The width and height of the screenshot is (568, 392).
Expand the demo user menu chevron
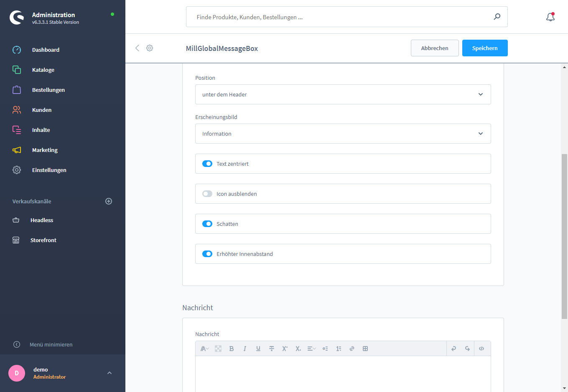(x=110, y=373)
